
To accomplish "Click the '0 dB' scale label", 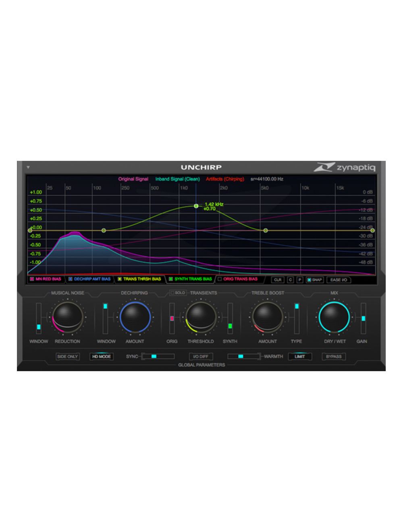I will point(367,192).
